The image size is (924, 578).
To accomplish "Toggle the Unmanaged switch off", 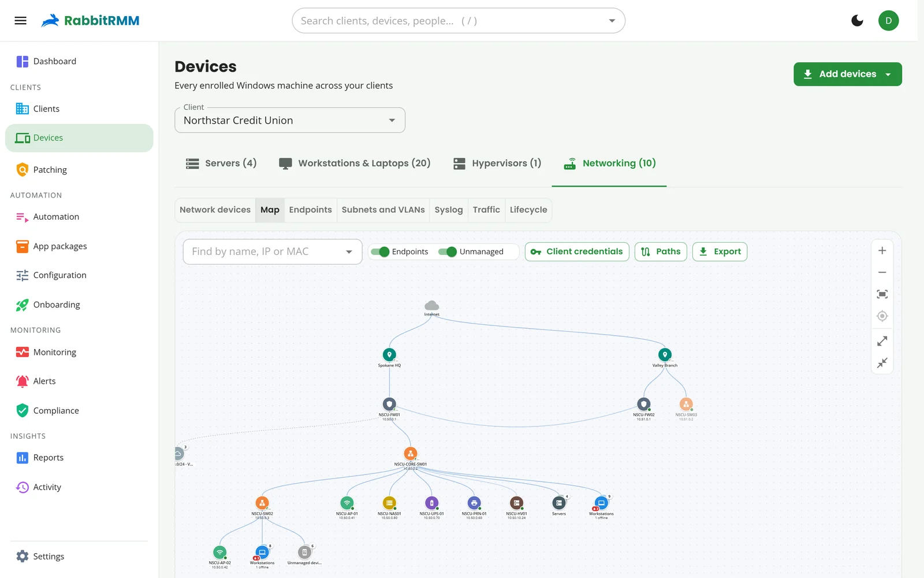I will [x=448, y=251].
